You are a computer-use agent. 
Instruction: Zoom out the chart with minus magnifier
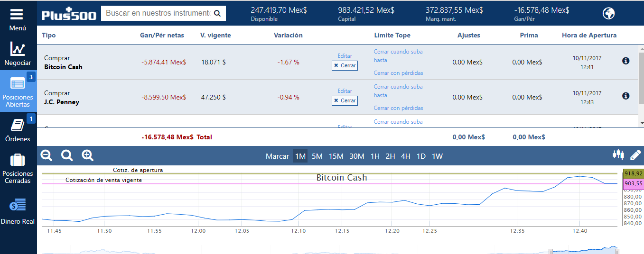pos(47,155)
